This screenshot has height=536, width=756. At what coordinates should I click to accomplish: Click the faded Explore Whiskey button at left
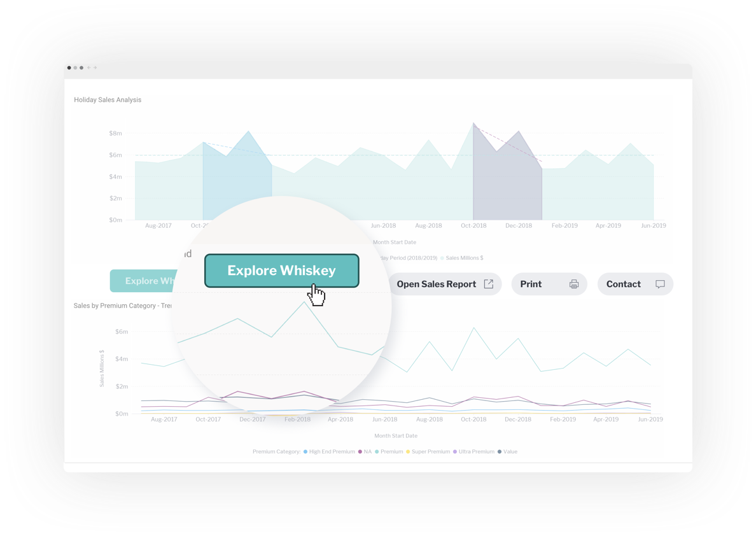pos(143,281)
